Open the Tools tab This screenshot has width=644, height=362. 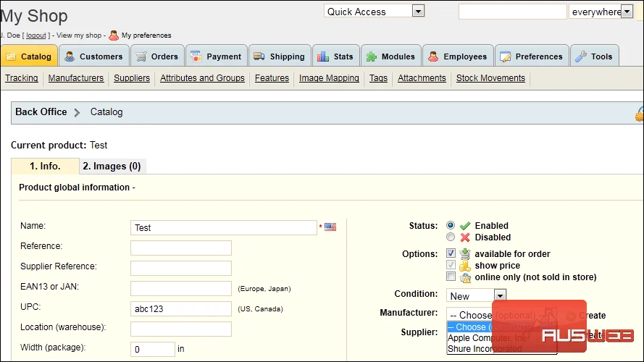click(x=594, y=56)
